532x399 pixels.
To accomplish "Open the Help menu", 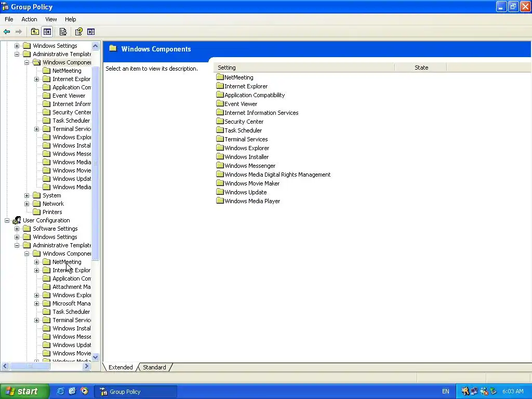I will pos(70,19).
